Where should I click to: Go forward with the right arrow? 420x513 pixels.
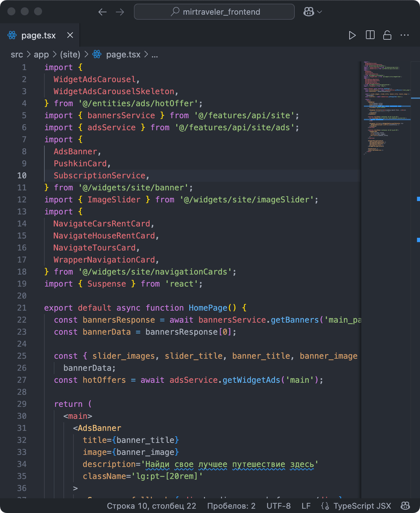point(120,12)
